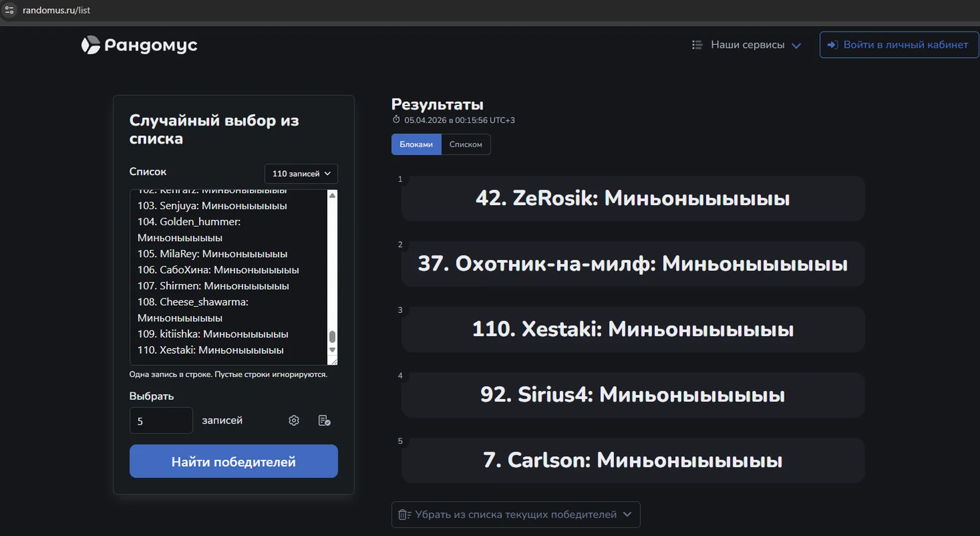Image resolution: width=980 pixels, height=536 pixels.
Task: Expand Убрать из списка текущих победителей options
Action: (x=515, y=515)
